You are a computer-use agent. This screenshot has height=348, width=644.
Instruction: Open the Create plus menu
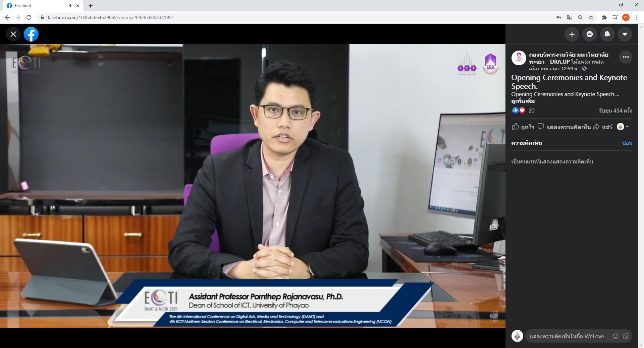[572, 34]
